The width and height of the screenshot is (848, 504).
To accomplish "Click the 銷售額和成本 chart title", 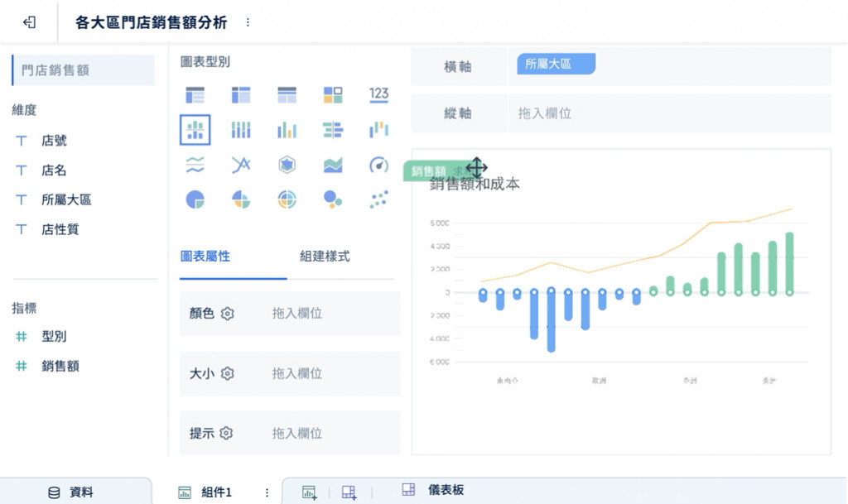I will (x=475, y=185).
